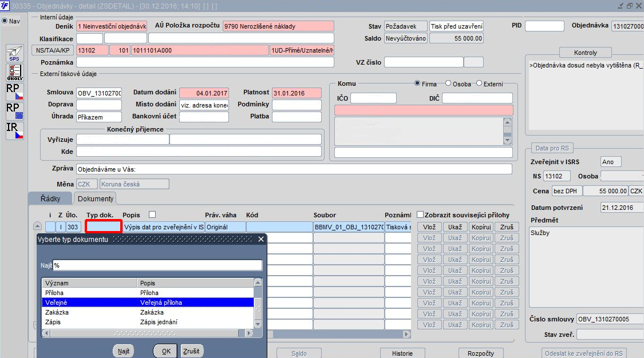Viewport: 644px width, 358px height.
Task: Select the Osoba radio option
Action: click(x=448, y=83)
